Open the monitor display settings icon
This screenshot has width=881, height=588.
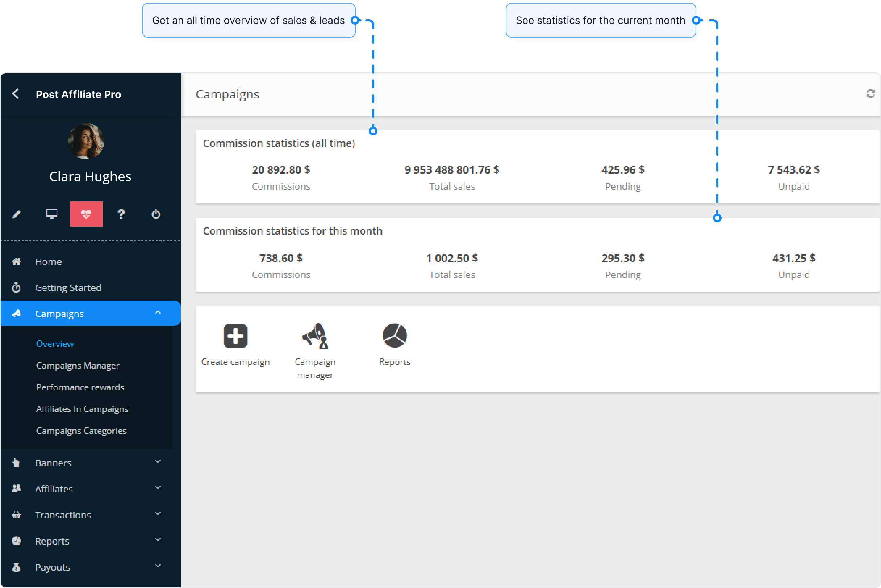pyautogui.click(x=51, y=214)
